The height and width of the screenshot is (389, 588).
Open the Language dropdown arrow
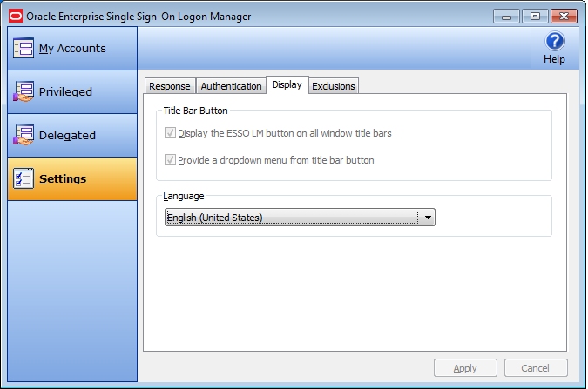(x=428, y=218)
